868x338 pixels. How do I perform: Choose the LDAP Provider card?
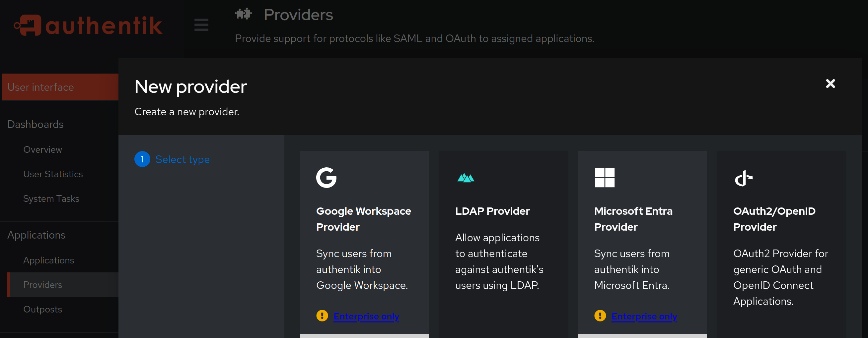point(503,245)
